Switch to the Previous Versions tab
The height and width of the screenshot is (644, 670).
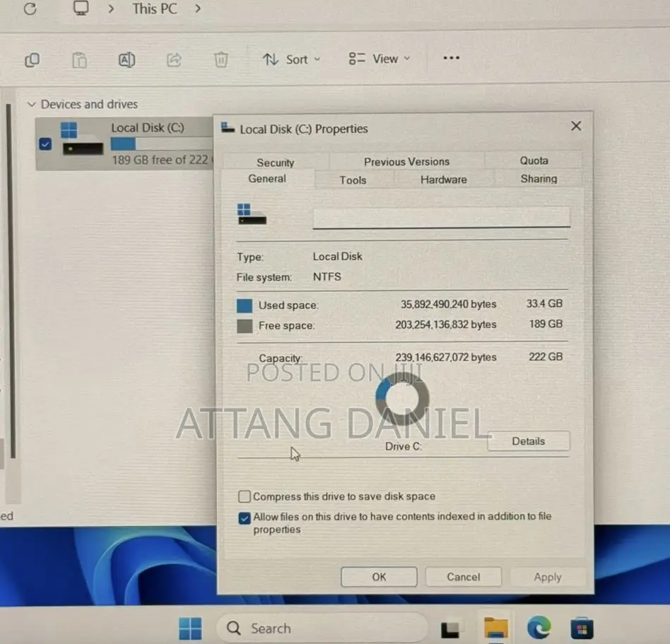(x=406, y=162)
